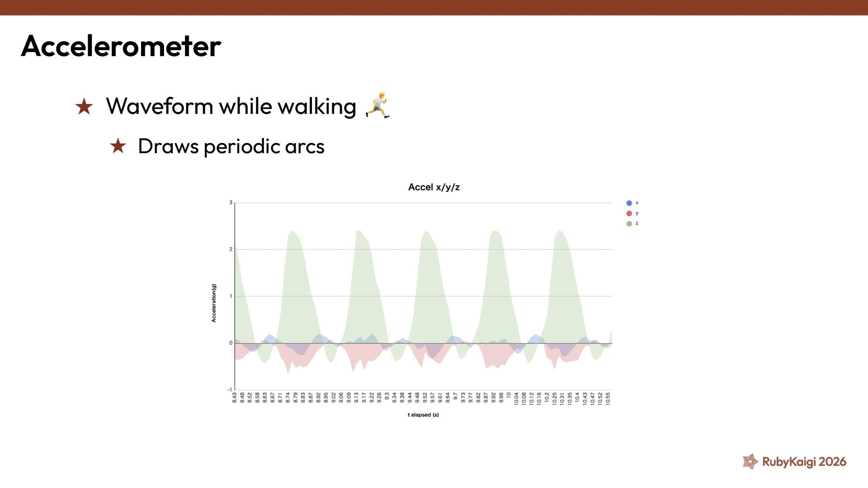Image resolution: width=868 pixels, height=488 pixels.
Task: Click the 10.55 x-axis tick label
Action: (x=608, y=399)
